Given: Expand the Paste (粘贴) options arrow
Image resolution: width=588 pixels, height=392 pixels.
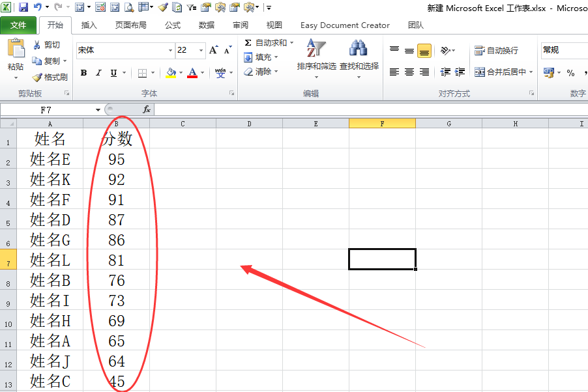Looking at the screenshot, I should (16, 78).
